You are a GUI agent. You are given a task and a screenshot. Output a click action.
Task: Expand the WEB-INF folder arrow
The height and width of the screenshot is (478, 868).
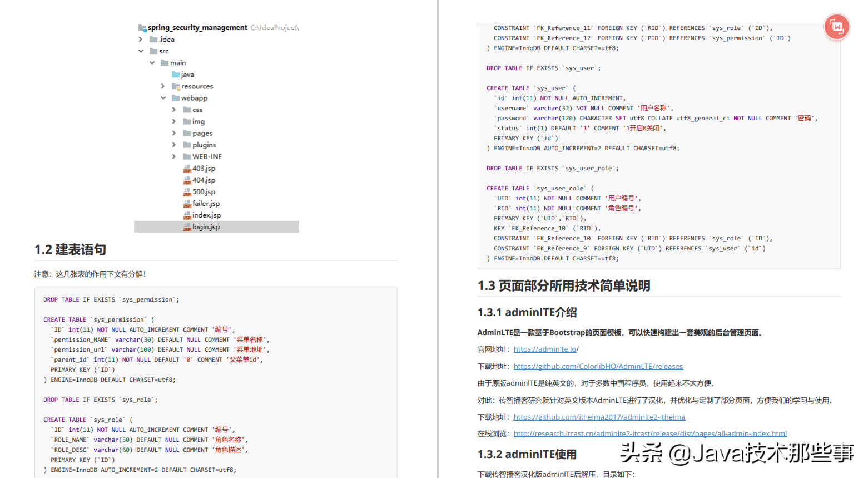(173, 156)
